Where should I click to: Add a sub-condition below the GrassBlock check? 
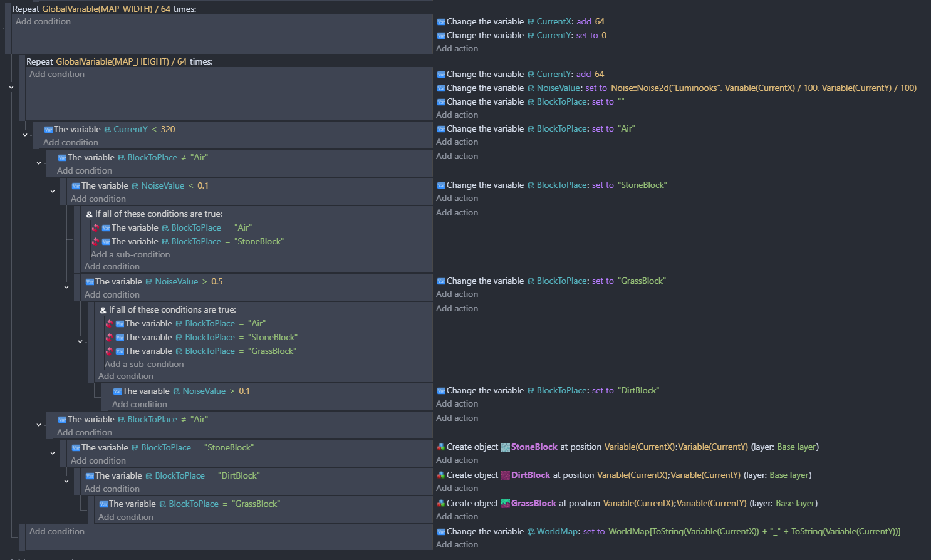pos(144,365)
